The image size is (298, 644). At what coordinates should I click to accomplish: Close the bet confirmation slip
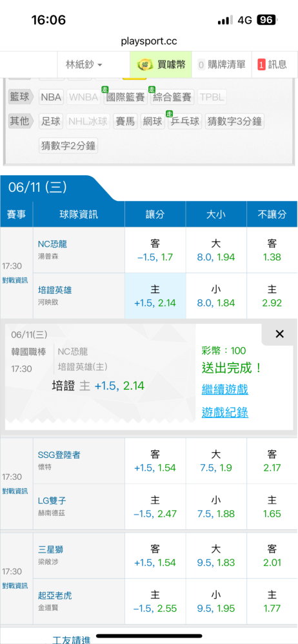tap(279, 334)
